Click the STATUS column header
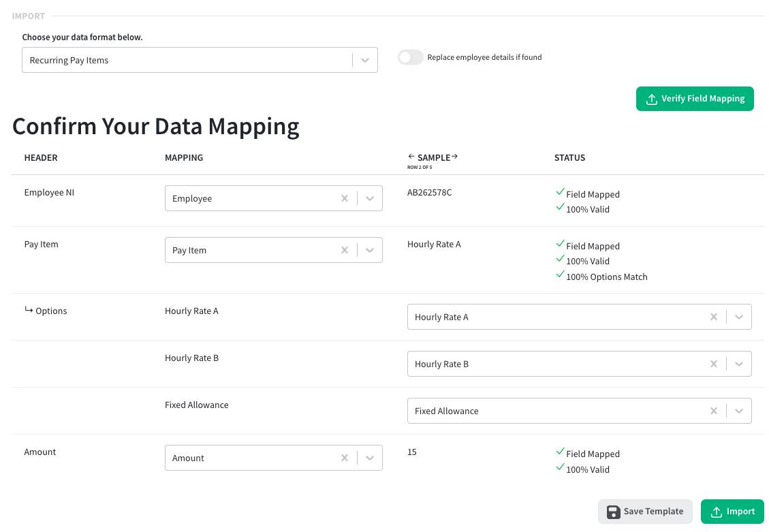 tap(569, 158)
